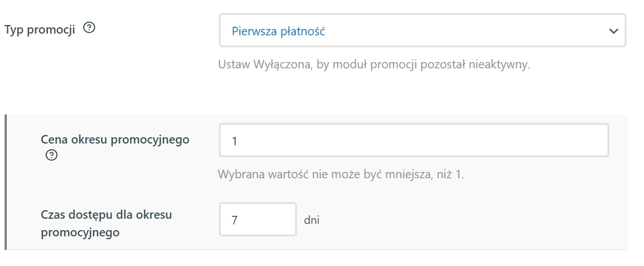
Task: Focus the Cena okresu promocyjnego input field
Action: click(414, 140)
